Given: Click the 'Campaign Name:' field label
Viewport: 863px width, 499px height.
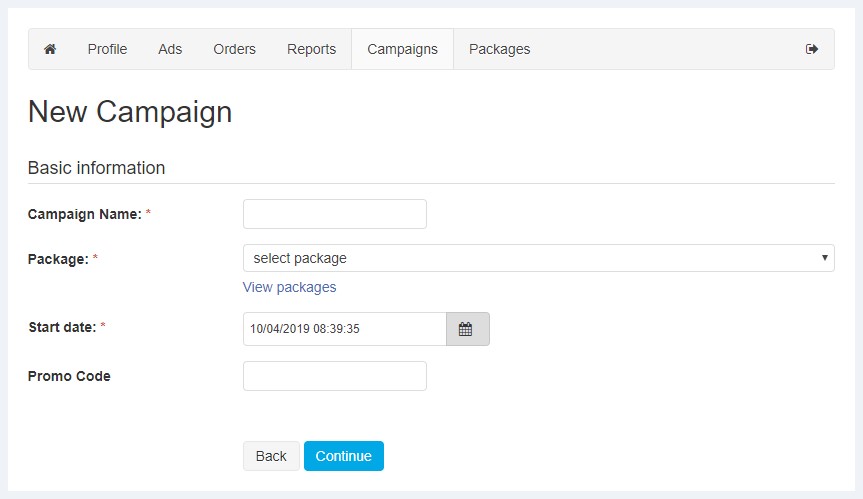Looking at the screenshot, I should [84, 214].
